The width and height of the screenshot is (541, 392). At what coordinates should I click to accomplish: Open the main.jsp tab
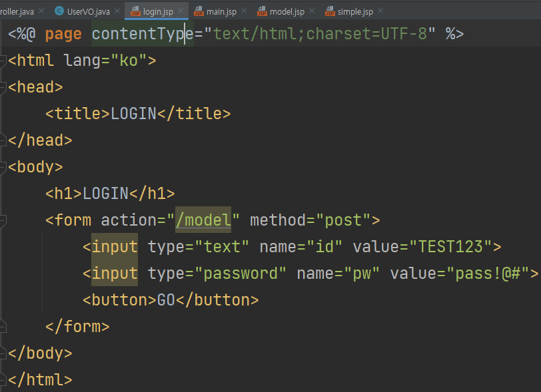pos(221,12)
